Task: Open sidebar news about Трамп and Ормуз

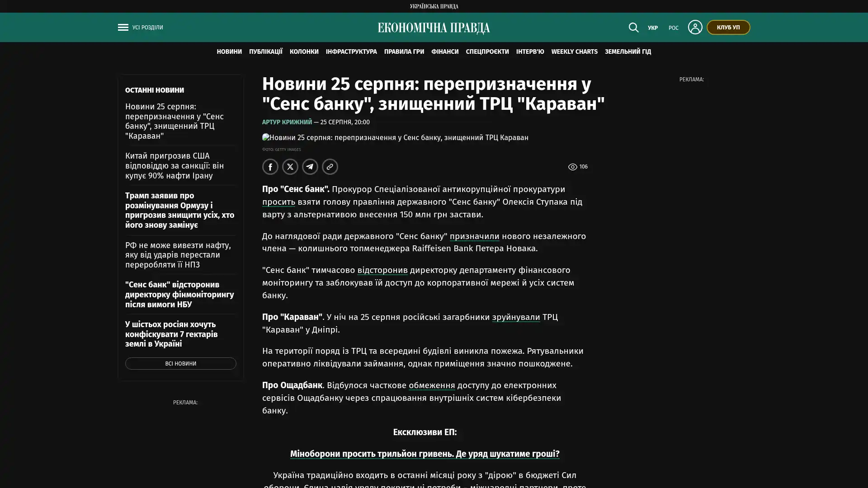Action: click(x=180, y=210)
